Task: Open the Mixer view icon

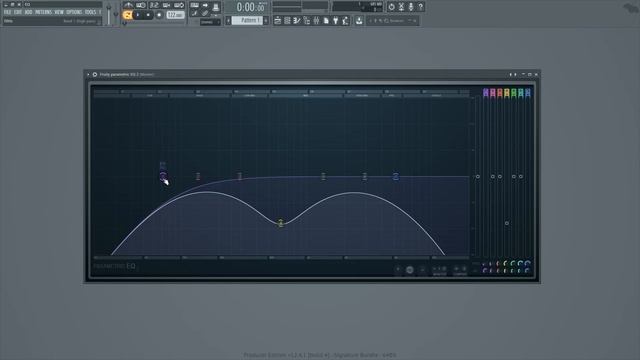Action: click(x=316, y=20)
